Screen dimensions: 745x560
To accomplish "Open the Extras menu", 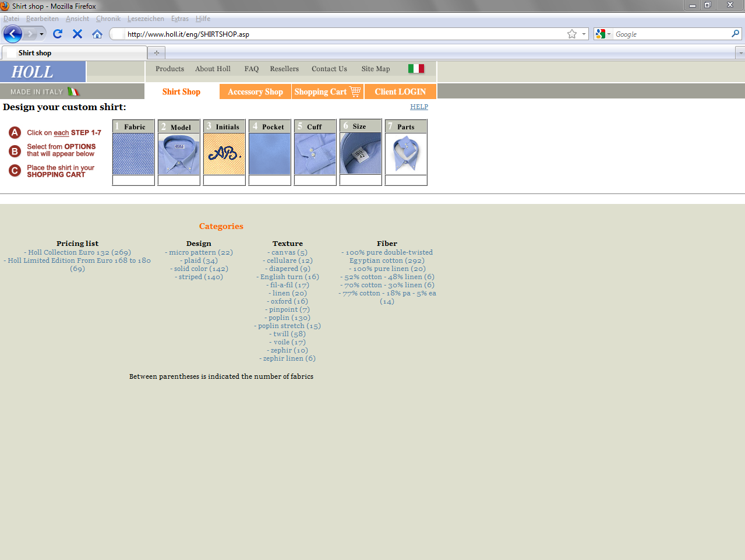I will 180,19.
